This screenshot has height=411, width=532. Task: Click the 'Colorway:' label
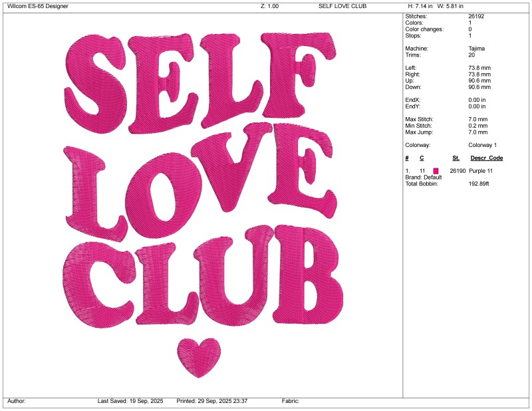418,145
